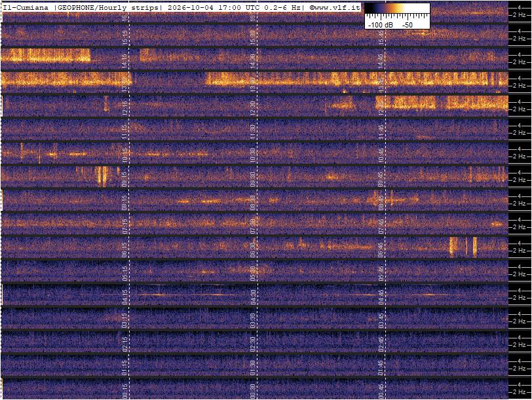The image size is (532, 400).
Task: Select the 03:30 time label
Action: tap(252, 321)
